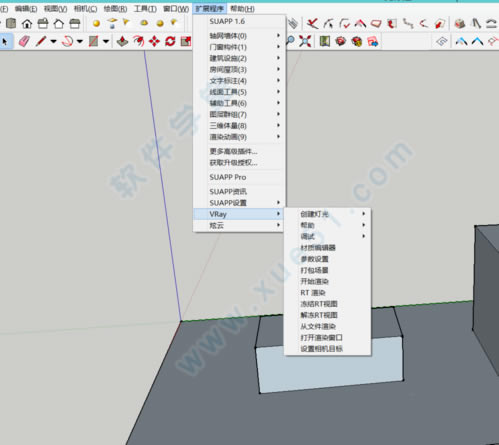Expand 三维体量(8) submenu

pyautogui.click(x=239, y=126)
